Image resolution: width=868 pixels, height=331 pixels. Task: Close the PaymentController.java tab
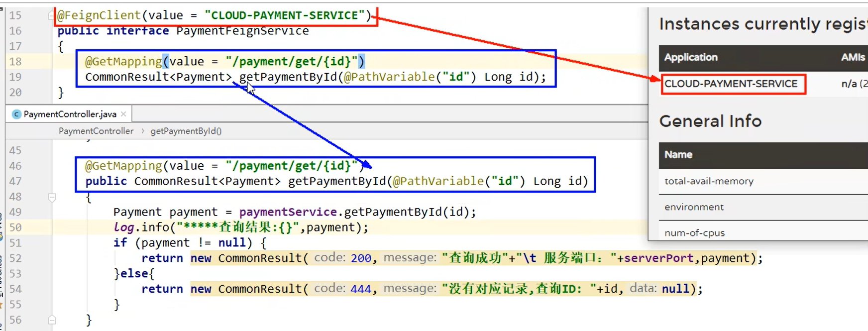coord(123,114)
